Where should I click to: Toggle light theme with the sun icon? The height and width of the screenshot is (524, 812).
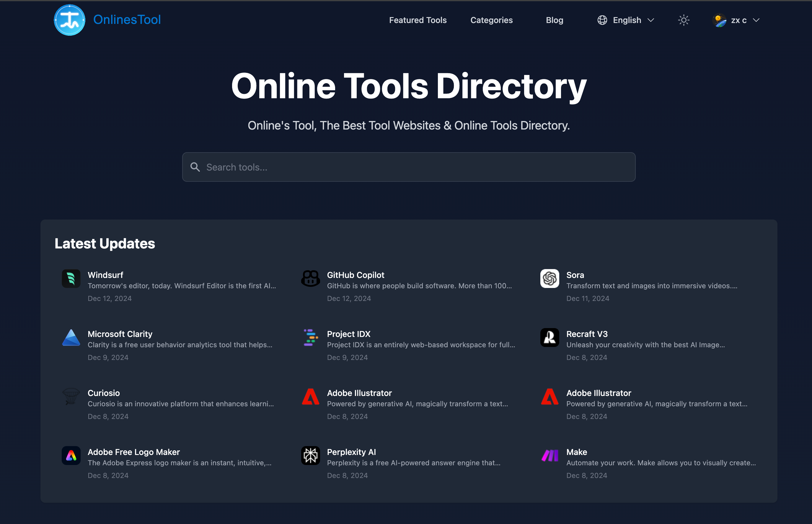(x=684, y=20)
